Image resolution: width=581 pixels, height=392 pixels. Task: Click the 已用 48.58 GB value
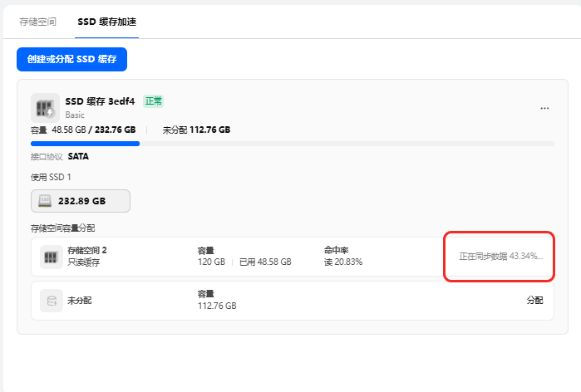pos(265,262)
